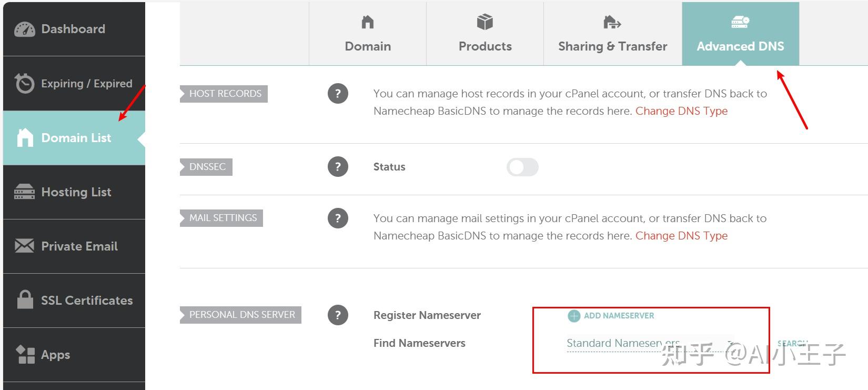This screenshot has width=868, height=390.
Task: Click the Personal DNS Server help icon
Action: pos(338,315)
